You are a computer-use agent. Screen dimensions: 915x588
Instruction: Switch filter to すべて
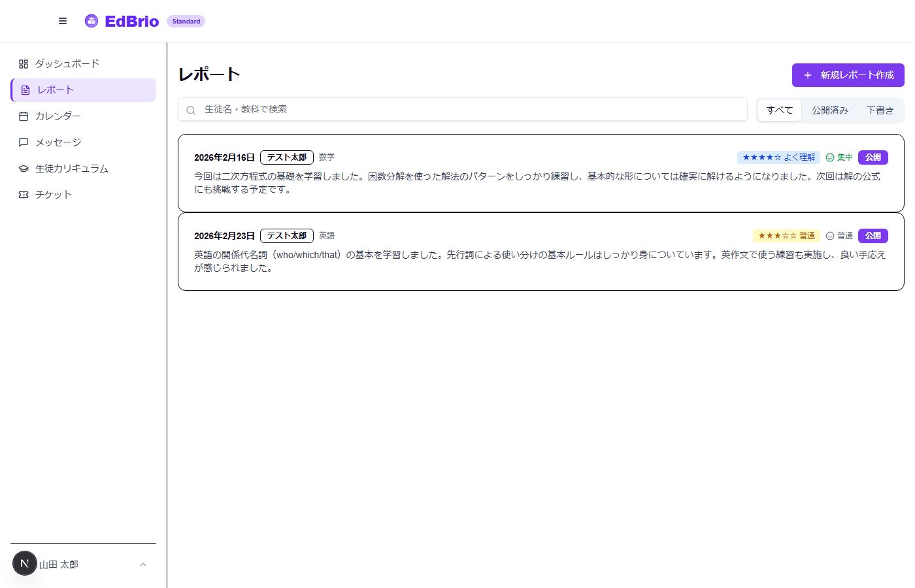click(x=779, y=110)
